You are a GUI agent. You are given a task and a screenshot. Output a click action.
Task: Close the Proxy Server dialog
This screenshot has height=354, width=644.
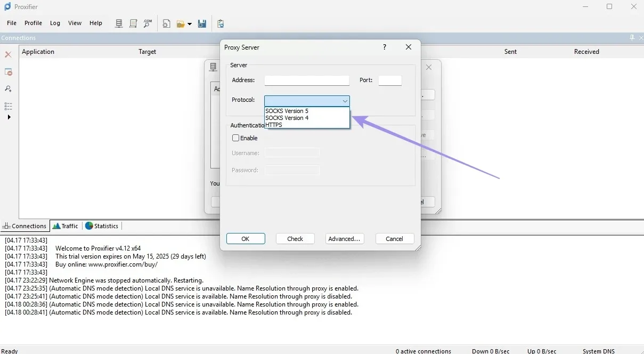point(409,47)
